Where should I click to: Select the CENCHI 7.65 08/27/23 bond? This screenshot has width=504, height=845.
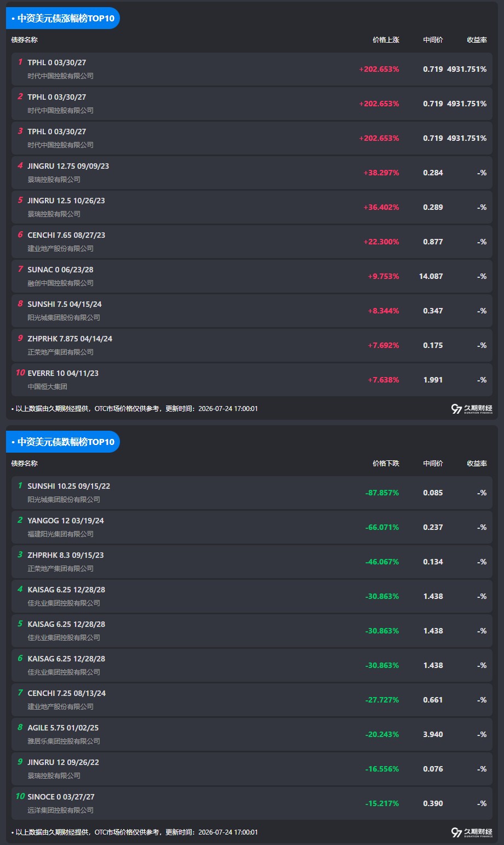click(x=252, y=242)
